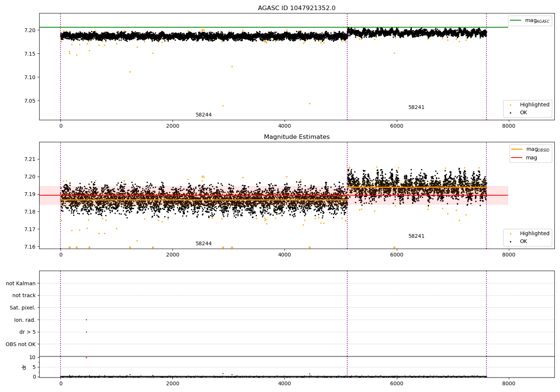Click the black dot on Ion. rad. row

86,320
